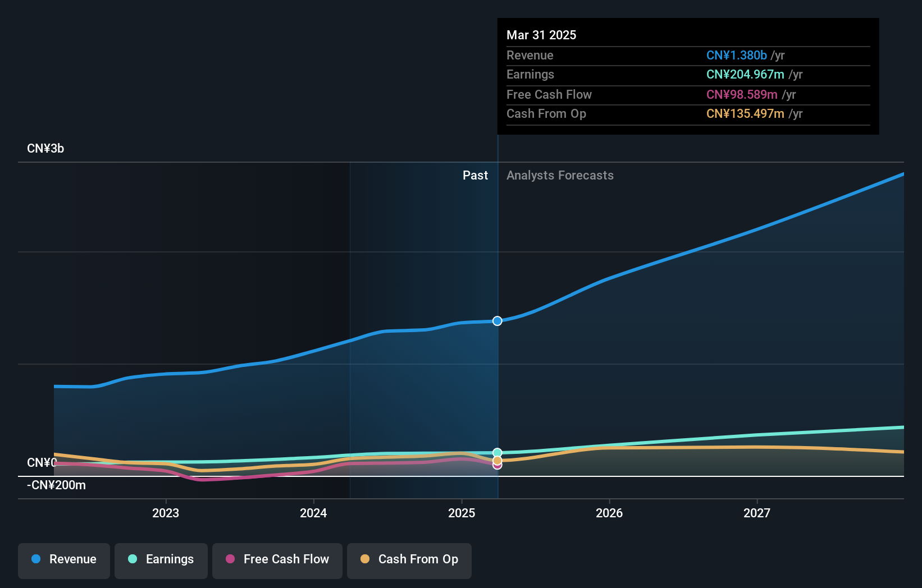Screen dimensions: 922x588
Task: Click the 2026 x-axis label
Action: [609, 513]
